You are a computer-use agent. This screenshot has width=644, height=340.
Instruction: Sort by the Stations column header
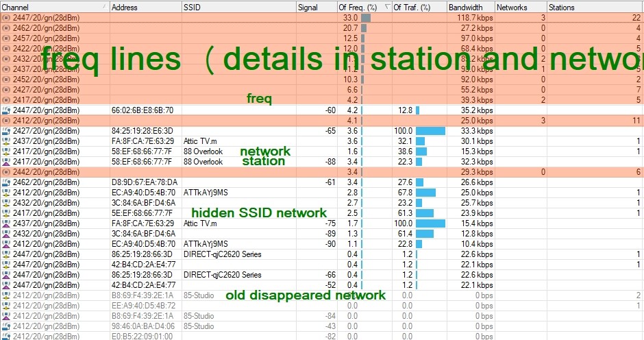595,7
